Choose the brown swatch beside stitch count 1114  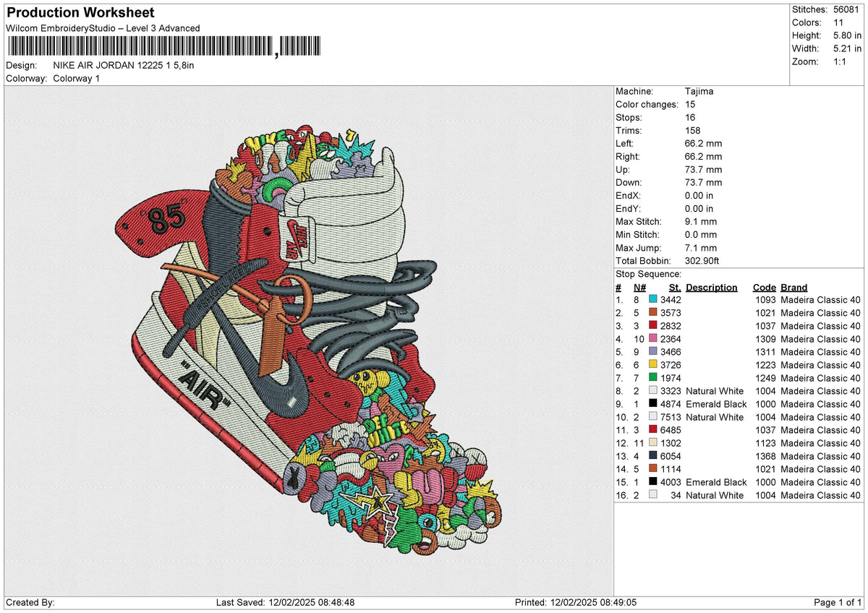653,468
